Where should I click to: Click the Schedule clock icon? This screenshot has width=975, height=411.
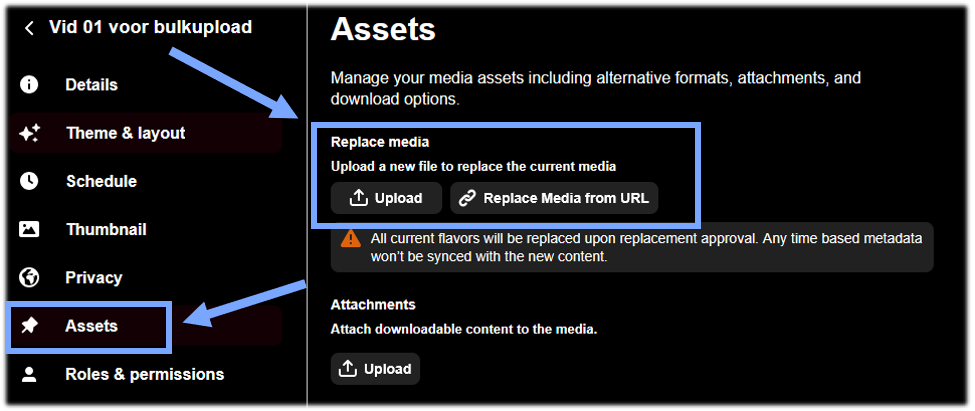coord(29,181)
